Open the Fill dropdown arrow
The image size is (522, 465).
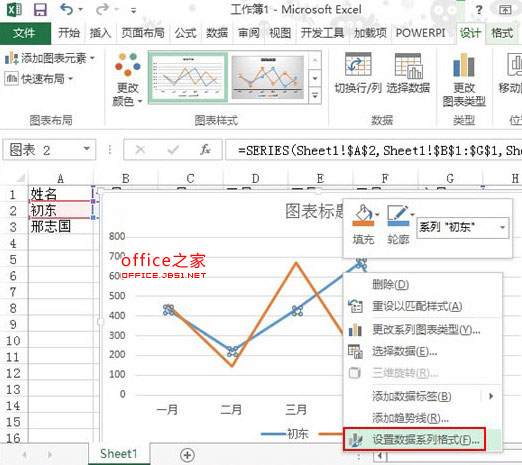tap(378, 214)
